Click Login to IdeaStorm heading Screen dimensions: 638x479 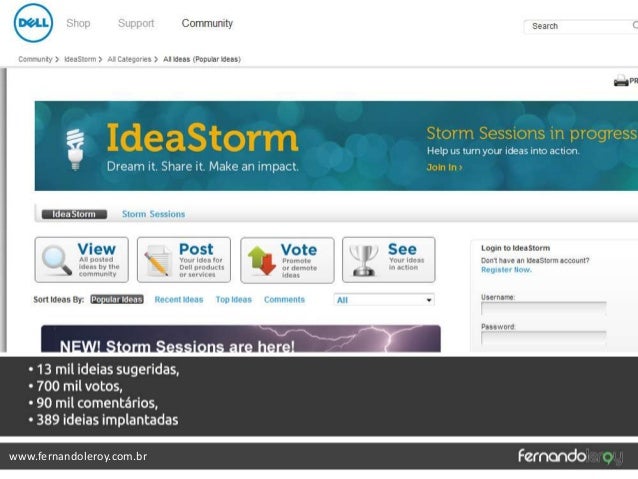(515, 248)
